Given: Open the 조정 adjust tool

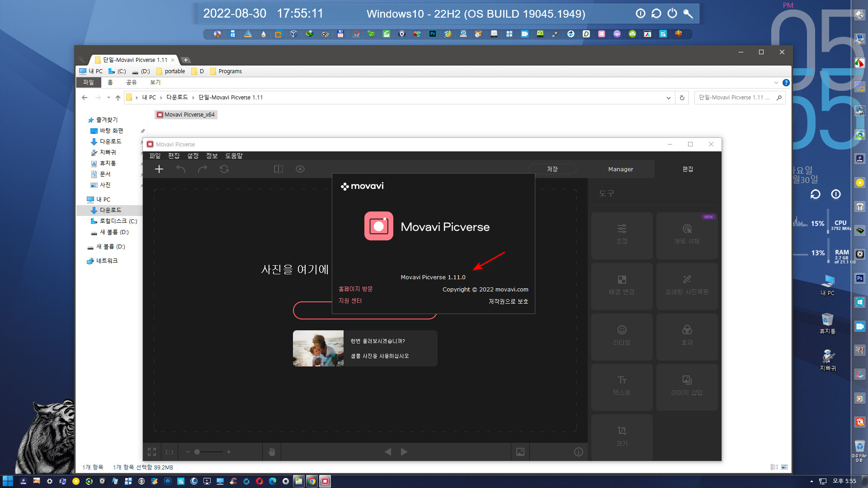Looking at the screenshot, I should pyautogui.click(x=622, y=235).
